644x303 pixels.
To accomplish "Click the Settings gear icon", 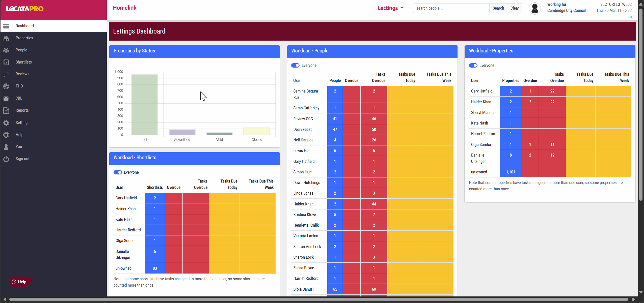I will coord(6,123).
